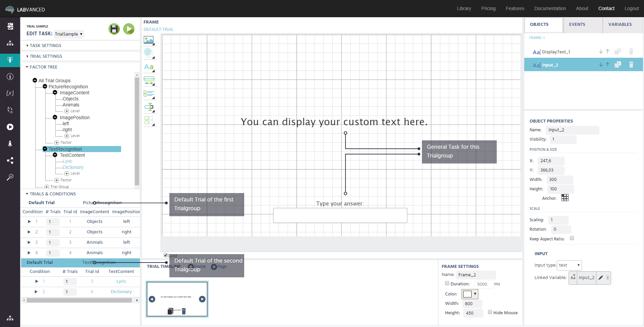
Task: Save the task with the disk icon
Action: [x=114, y=29]
